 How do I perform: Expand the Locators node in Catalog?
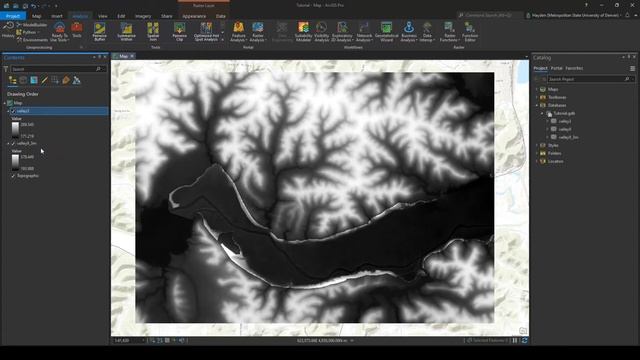click(537, 161)
